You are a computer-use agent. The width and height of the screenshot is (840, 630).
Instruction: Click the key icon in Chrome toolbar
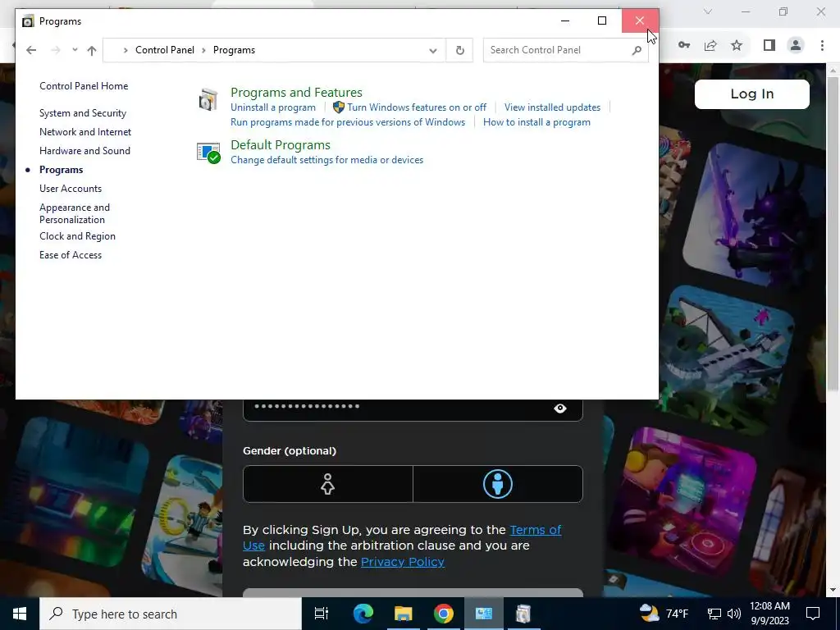pos(684,45)
